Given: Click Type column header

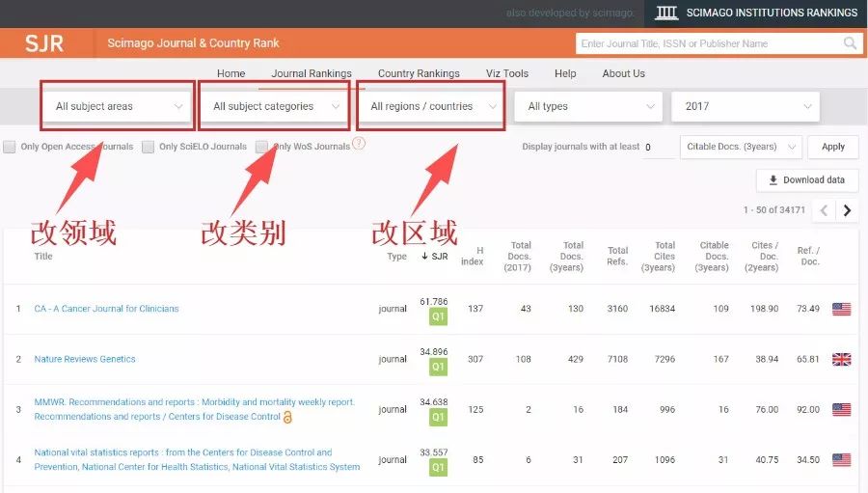Looking at the screenshot, I should coord(397,257).
